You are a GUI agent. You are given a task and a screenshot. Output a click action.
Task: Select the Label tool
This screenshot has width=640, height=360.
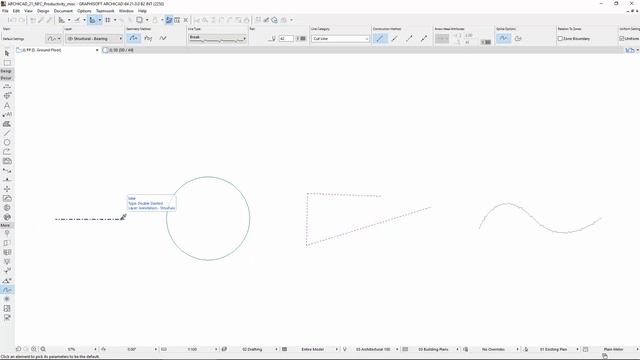tap(7, 114)
